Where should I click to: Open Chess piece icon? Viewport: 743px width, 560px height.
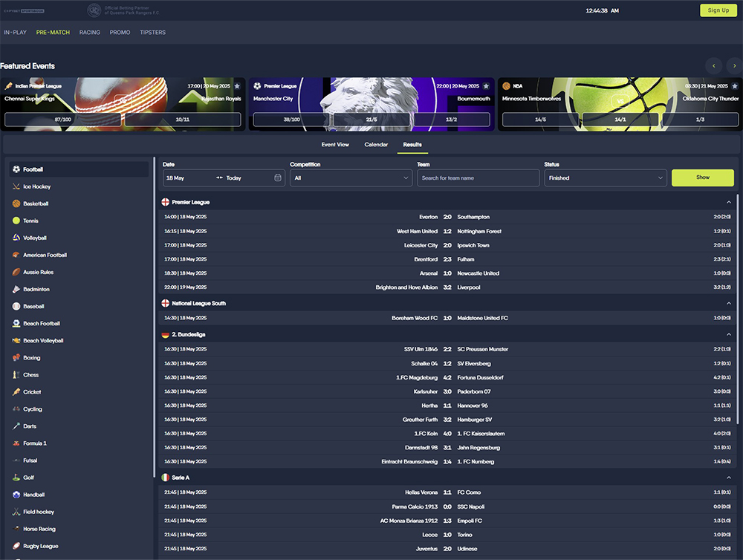pyautogui.click(x=16, y=374)
